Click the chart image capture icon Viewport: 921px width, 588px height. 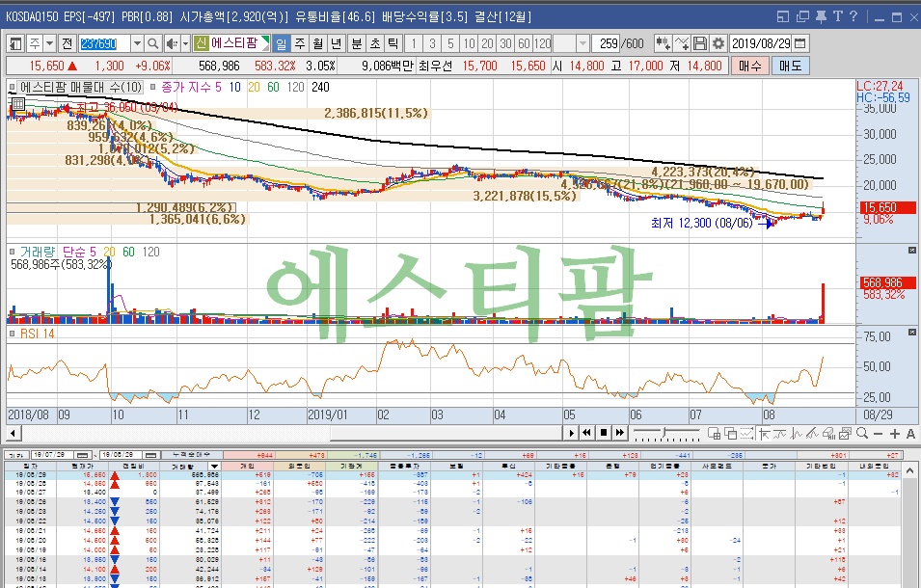coord(845,434)
